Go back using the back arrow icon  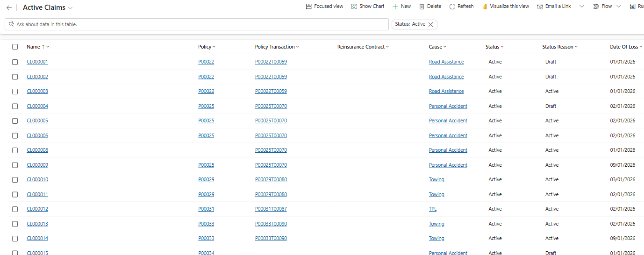[9, 7]
